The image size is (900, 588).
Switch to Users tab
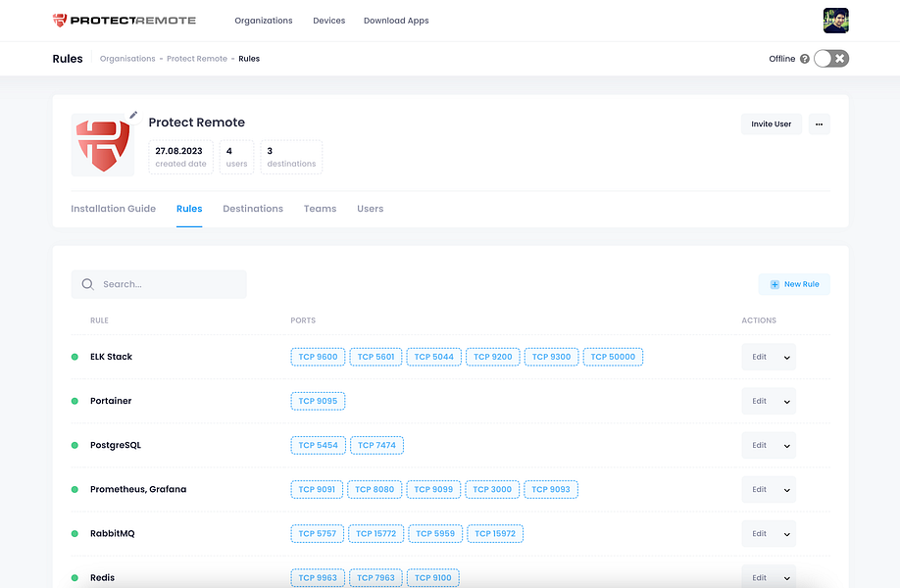point(371,209)
